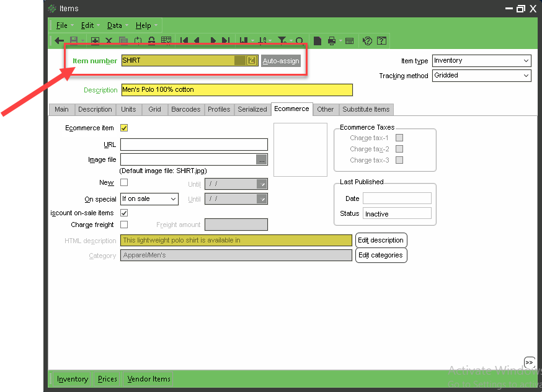
Task: Open the New Until date picker arrow
Action: 262,184
